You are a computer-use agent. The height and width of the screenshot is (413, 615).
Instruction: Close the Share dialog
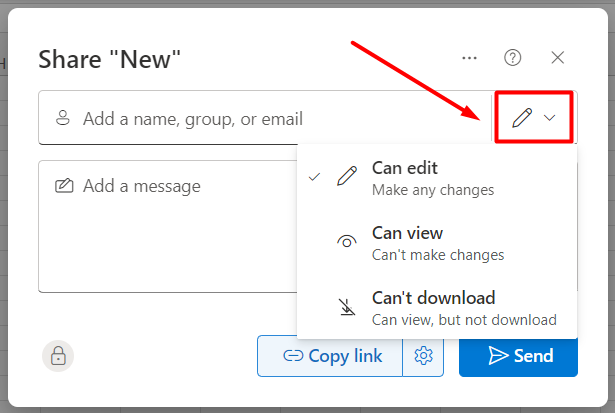click(557, 58)
